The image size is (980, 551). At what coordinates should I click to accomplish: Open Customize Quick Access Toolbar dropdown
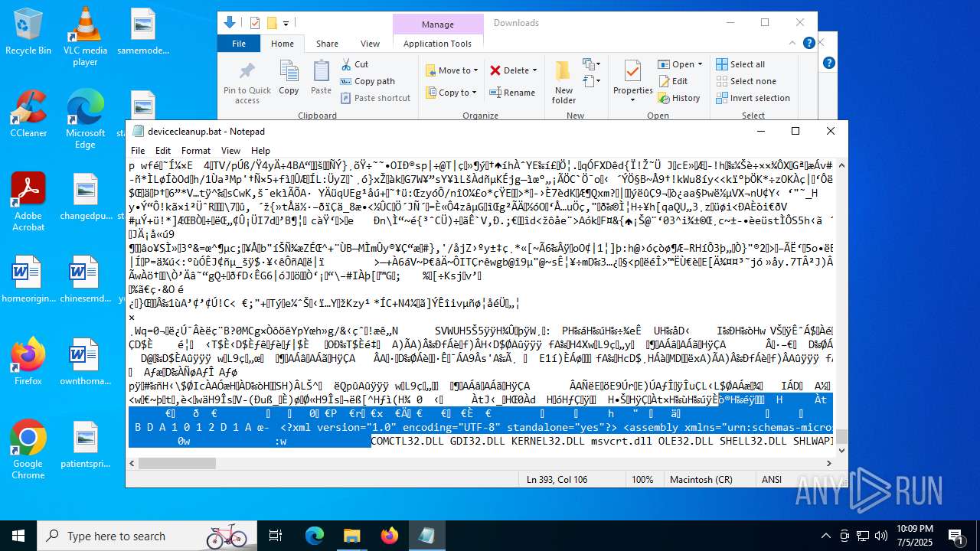pyautogui.click(x=286, y=24)
